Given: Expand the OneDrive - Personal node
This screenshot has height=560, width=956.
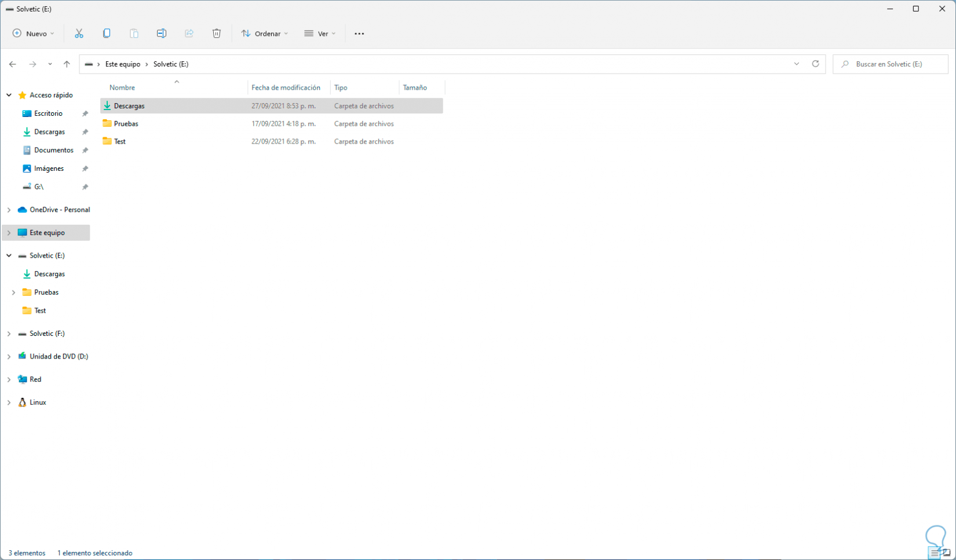Looking at the screenshot, I should [9, 210].
